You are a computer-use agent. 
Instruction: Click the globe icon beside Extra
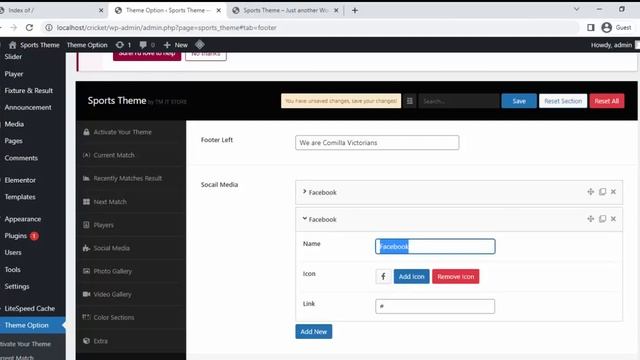tap(86, 341)
